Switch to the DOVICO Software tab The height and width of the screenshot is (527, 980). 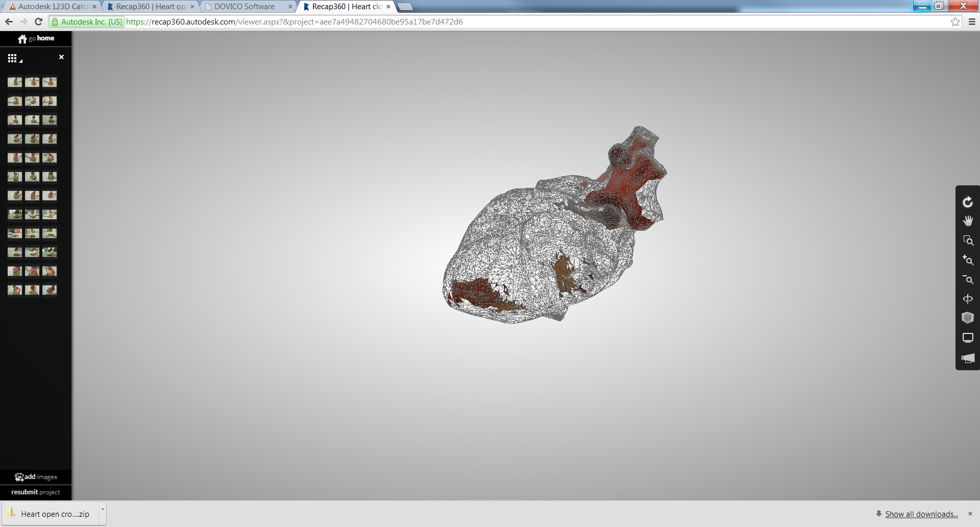point(248,7)
